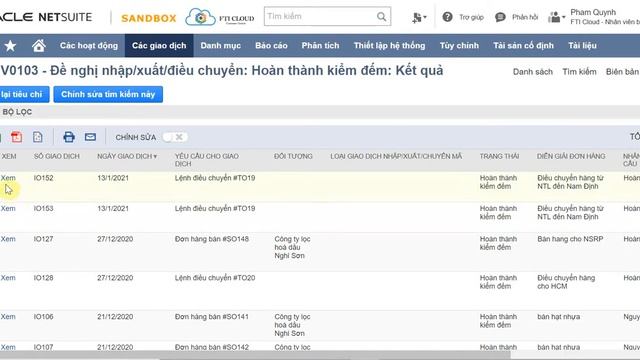The image size is (640, 360).
Task: Open the Phân tích menu
Action: pos(320,46)
